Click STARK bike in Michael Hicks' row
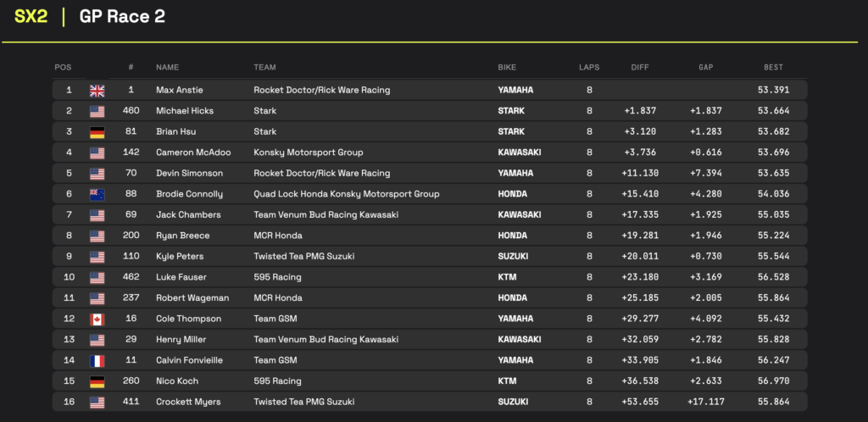Image resolution: width=868 pixels, height=422 pixels. [511, 111]
